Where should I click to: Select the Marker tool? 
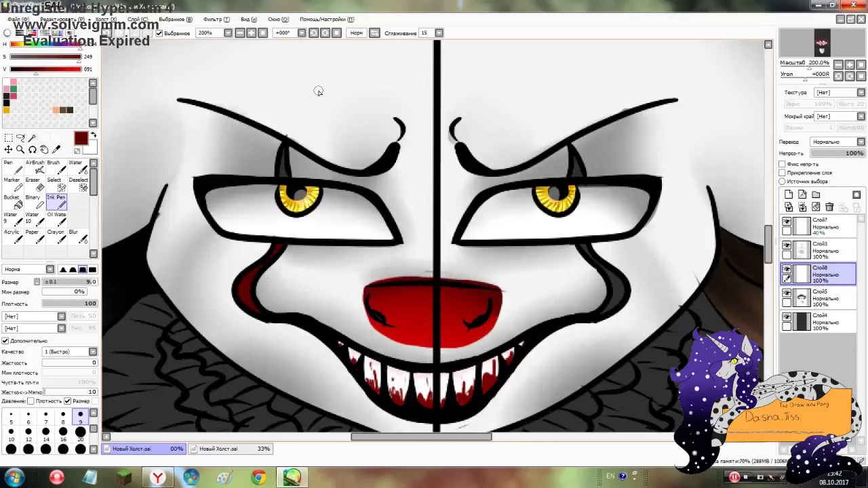pos(14,184)
